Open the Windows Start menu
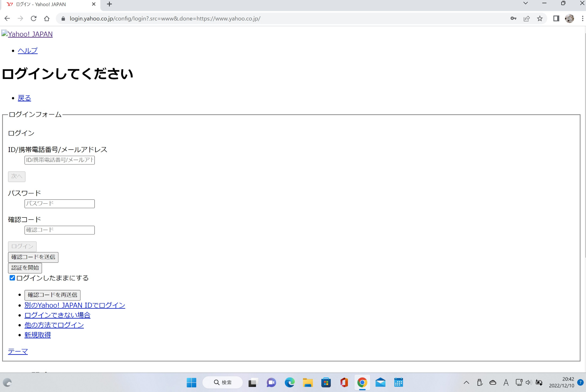This screenshot has width=586, height=392. pos(191,382)
